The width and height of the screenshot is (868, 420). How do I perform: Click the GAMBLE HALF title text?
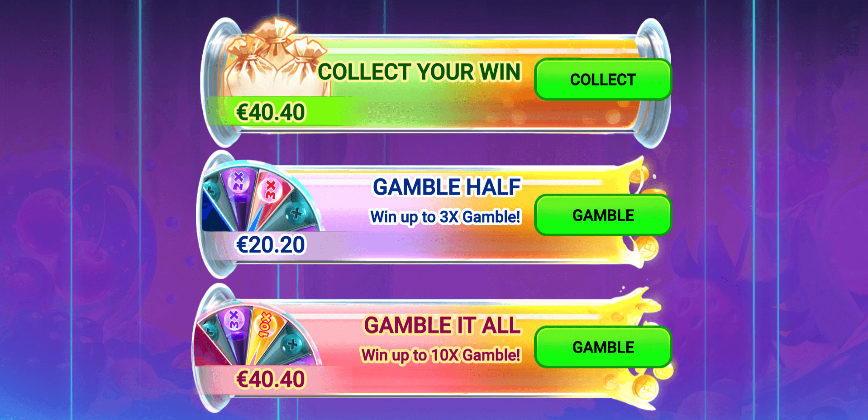447,187
